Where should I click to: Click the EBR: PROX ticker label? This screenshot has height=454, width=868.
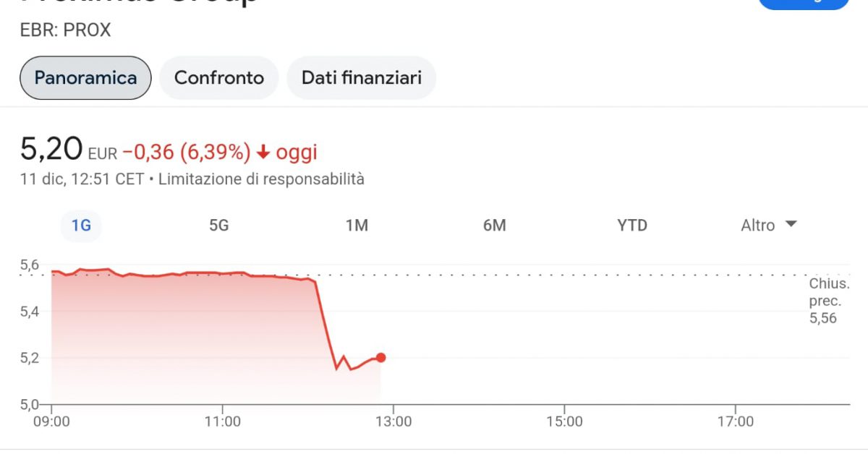[x=66, y=30]
